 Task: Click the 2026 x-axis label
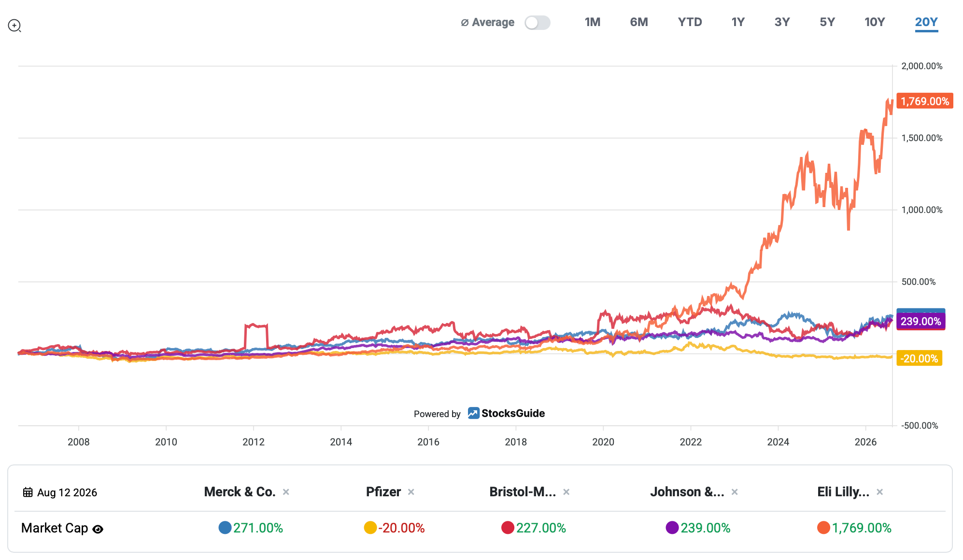point(865,442)
